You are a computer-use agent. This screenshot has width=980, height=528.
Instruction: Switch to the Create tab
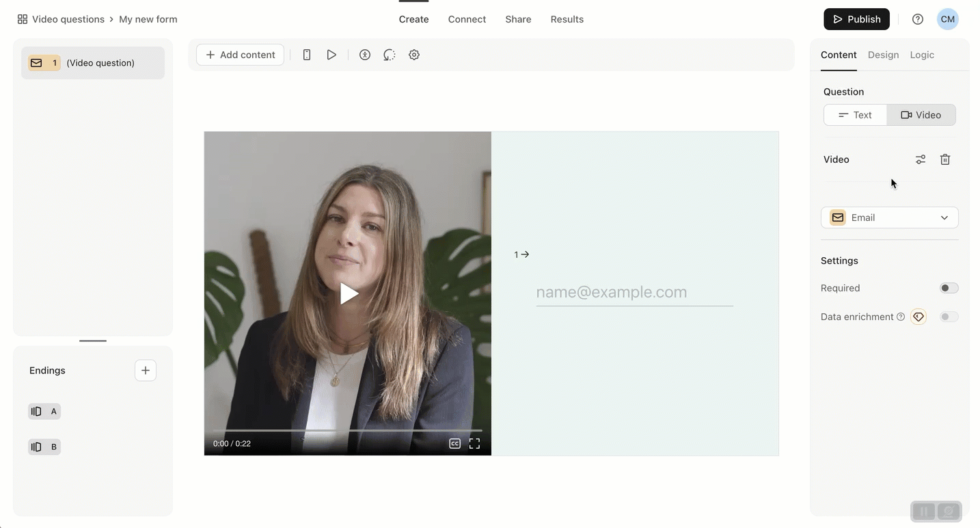pyautogui.click(x=414, y=19)
